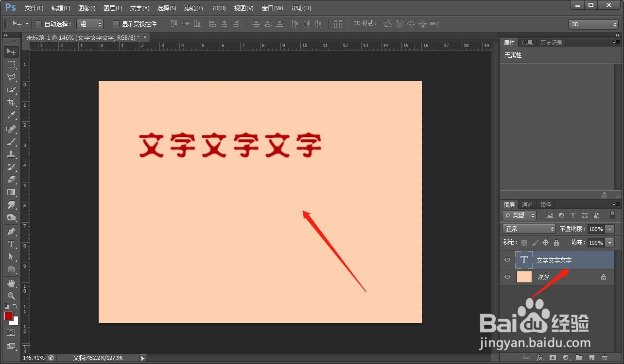Filter for shape layers

[x=585, y=215]
